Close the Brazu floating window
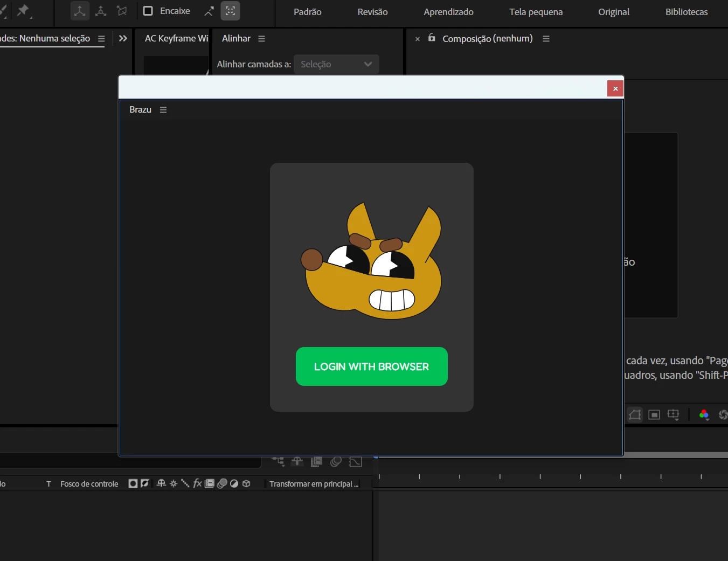The height and width of the screenshot is (561, 728). [615, 88]
